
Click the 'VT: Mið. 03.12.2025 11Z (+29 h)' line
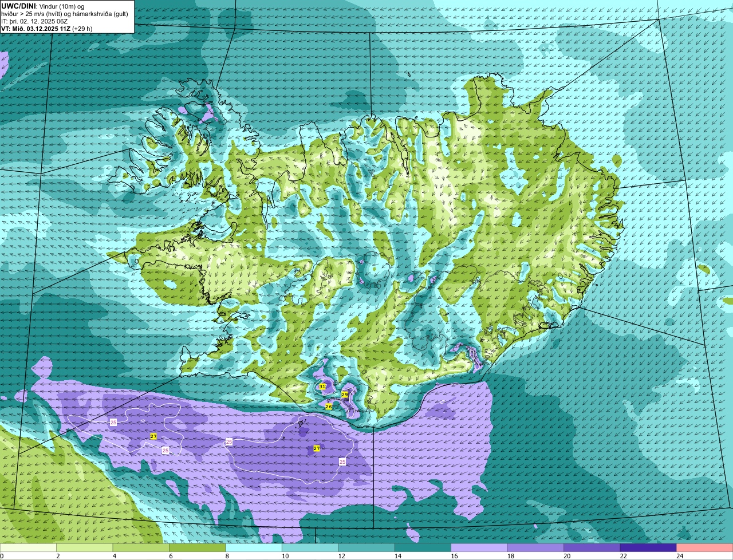pos(47,29)
